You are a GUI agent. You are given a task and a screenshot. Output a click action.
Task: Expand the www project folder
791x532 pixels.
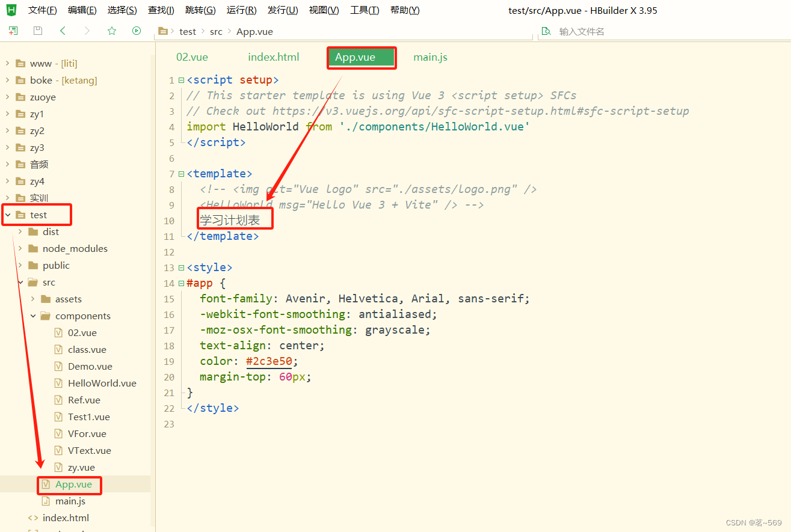point(7,63)
